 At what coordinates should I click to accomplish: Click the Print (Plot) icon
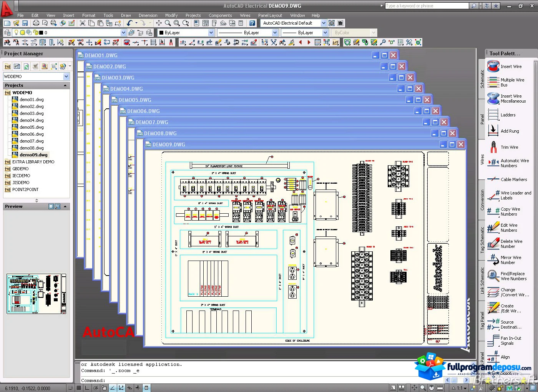(x=36, y=23)
